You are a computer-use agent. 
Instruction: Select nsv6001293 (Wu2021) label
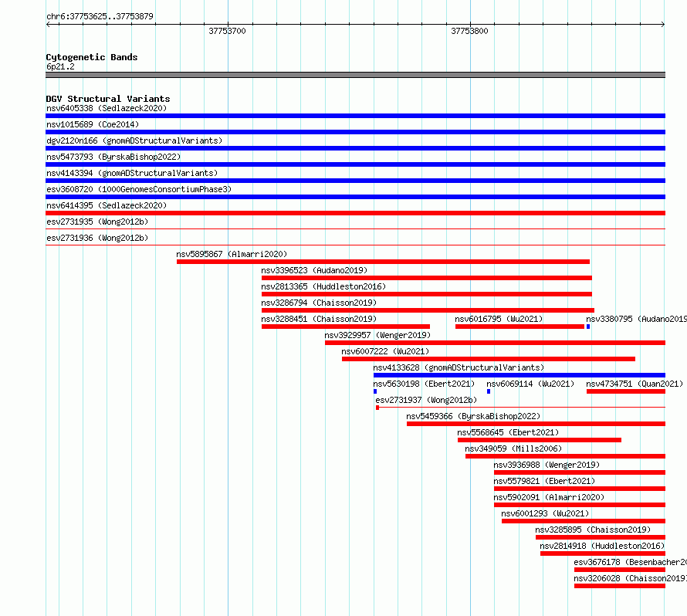click(x=545, y=513)
